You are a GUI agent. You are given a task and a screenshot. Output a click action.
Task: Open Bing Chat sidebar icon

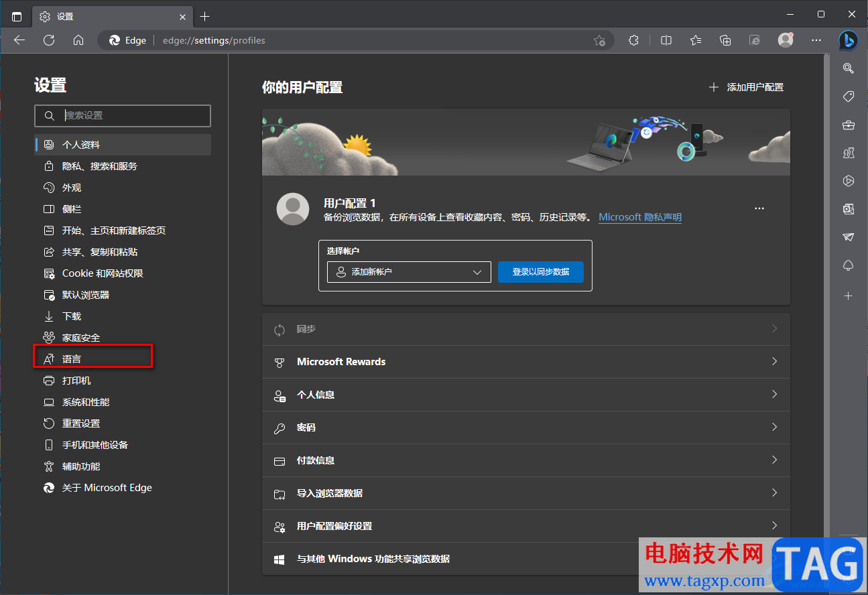[848, 40]
